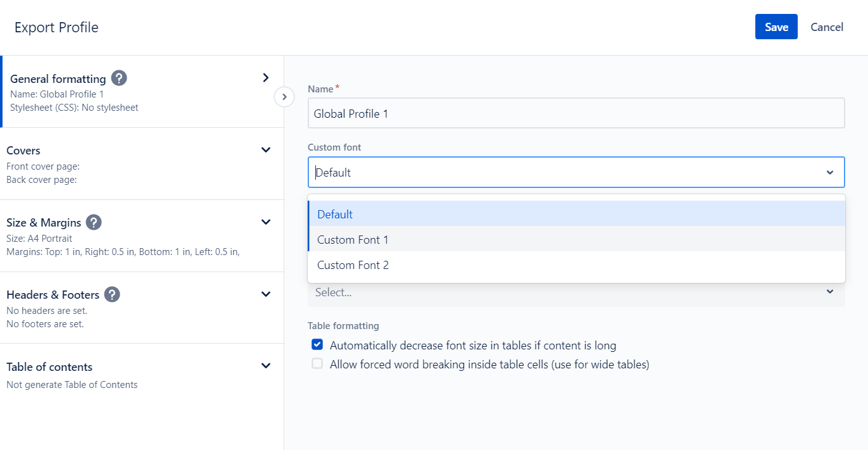The width and height of the screenshot is (868, 450).
Task: Enable forced word breaking inside table cells
Action: pos(317,364)
